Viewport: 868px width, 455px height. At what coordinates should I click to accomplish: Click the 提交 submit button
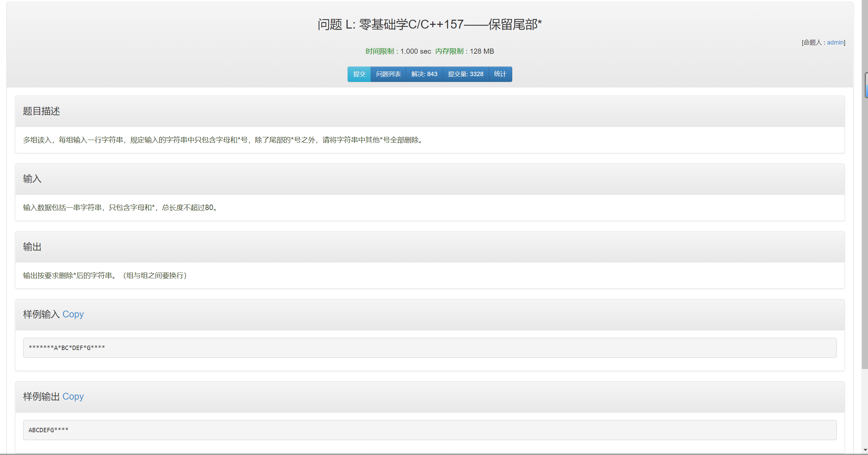pyautogui.click(x=359, y=74)
